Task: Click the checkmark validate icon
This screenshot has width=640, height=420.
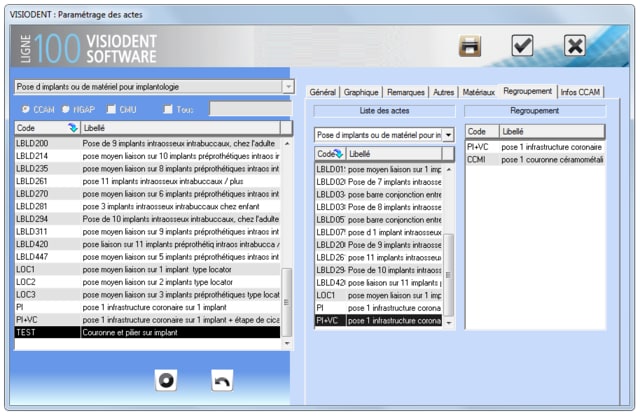Action: [522, 46]
